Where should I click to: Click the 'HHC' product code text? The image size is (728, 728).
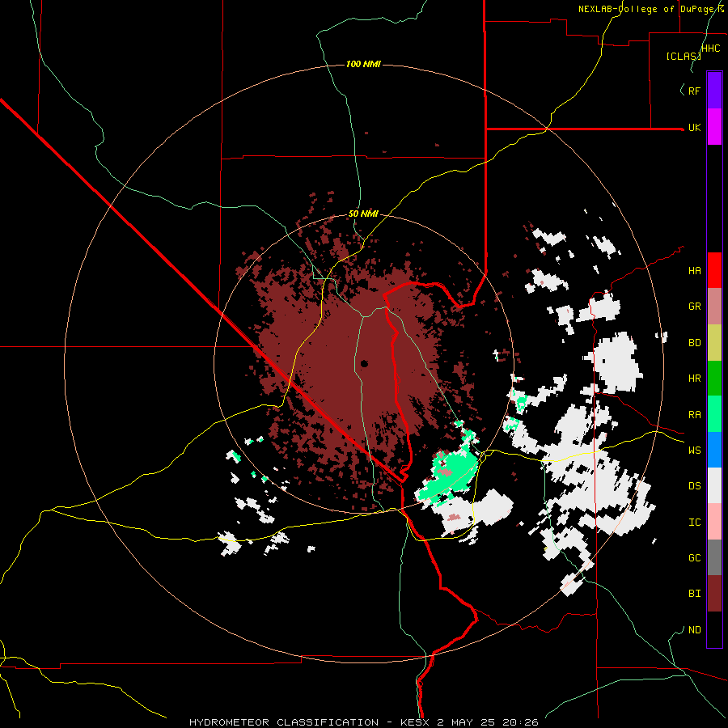tap(710, 49)
